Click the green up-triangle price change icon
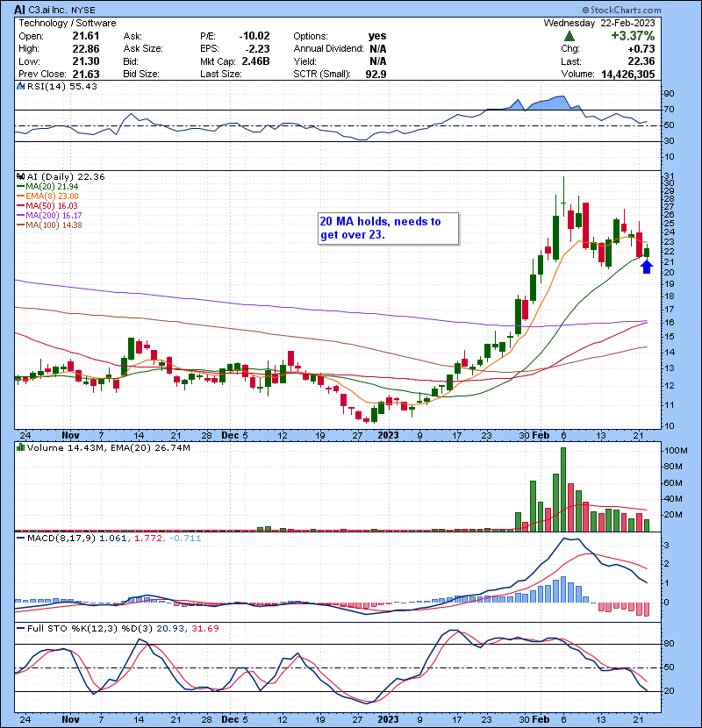The image size is (702, 728). [x=569, y=36]
